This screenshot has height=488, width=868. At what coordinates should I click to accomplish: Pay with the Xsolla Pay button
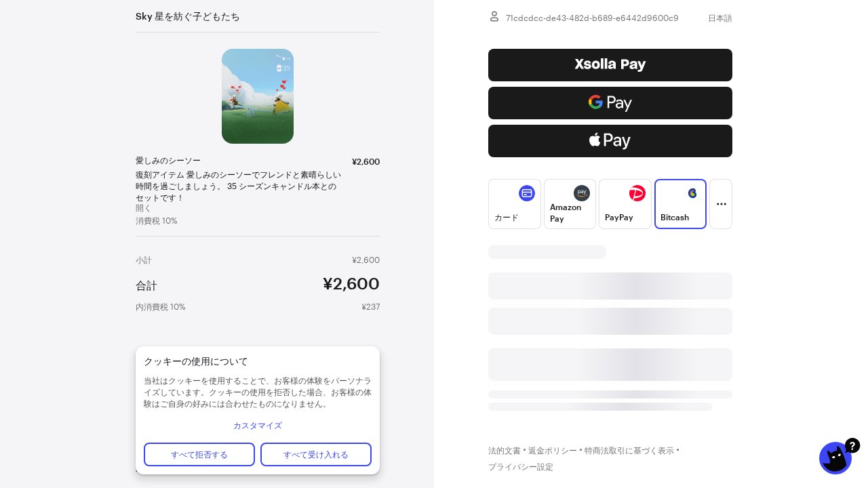coord(610,65)
